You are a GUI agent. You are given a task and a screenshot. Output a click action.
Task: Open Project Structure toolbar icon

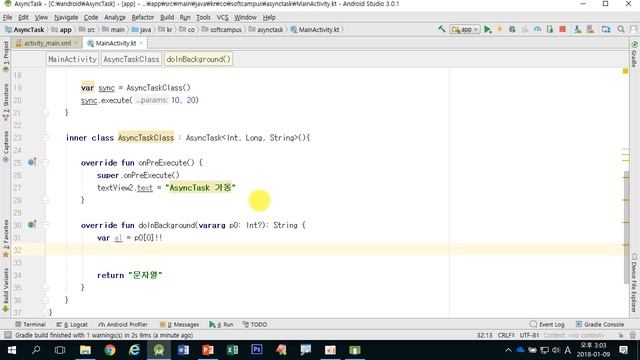click(606, 29)
